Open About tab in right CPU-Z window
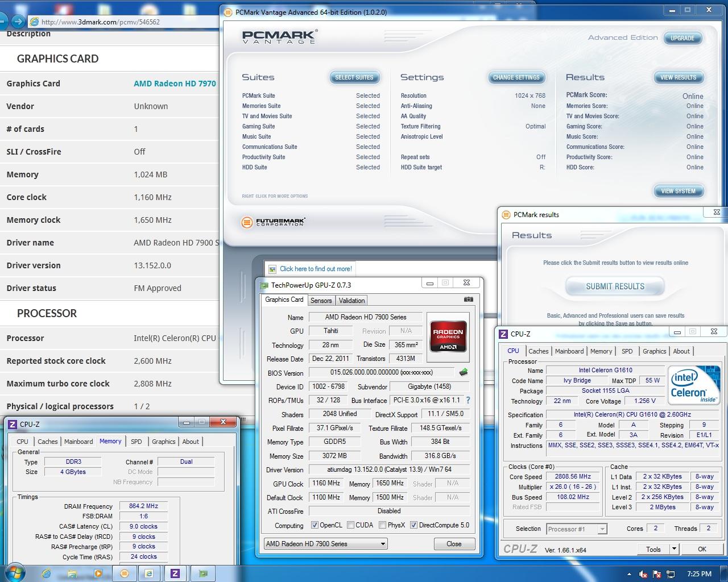This screenshot has width=728, height=582. (681, 351)
